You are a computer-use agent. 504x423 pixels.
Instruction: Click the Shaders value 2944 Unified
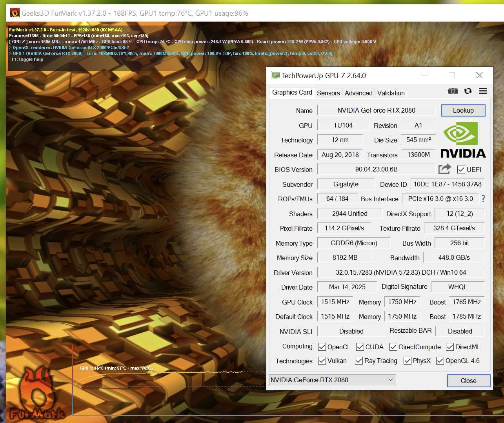349,213
